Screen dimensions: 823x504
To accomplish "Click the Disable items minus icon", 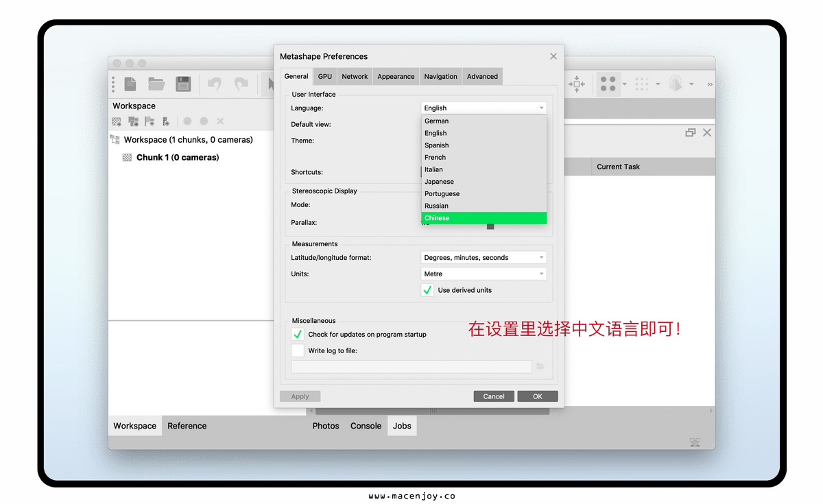I will pyautogui.click(x=204, y=121).
